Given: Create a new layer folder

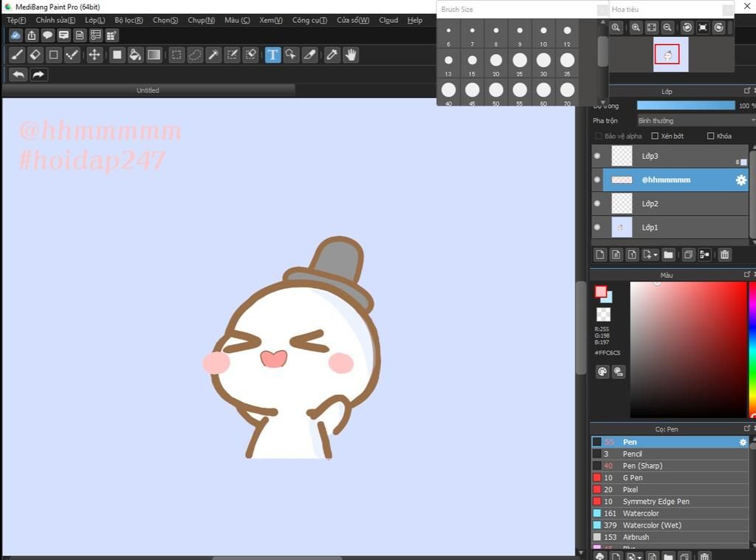Looking at the screenshot, I should point(668,255).
